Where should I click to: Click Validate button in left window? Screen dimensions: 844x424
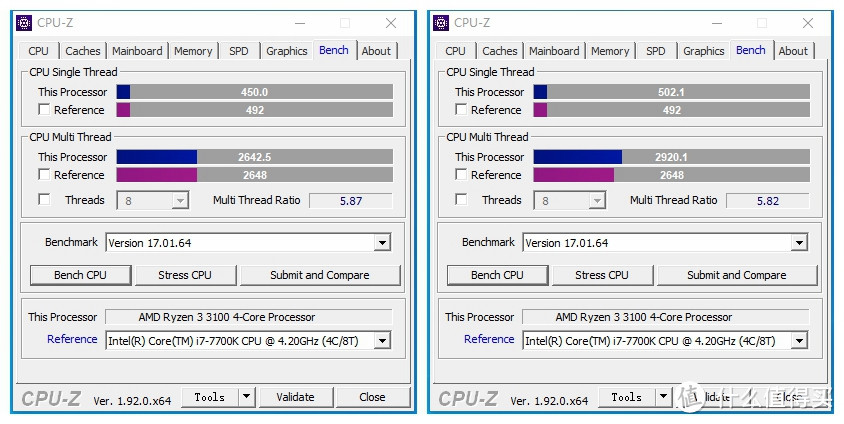(296, 397)
